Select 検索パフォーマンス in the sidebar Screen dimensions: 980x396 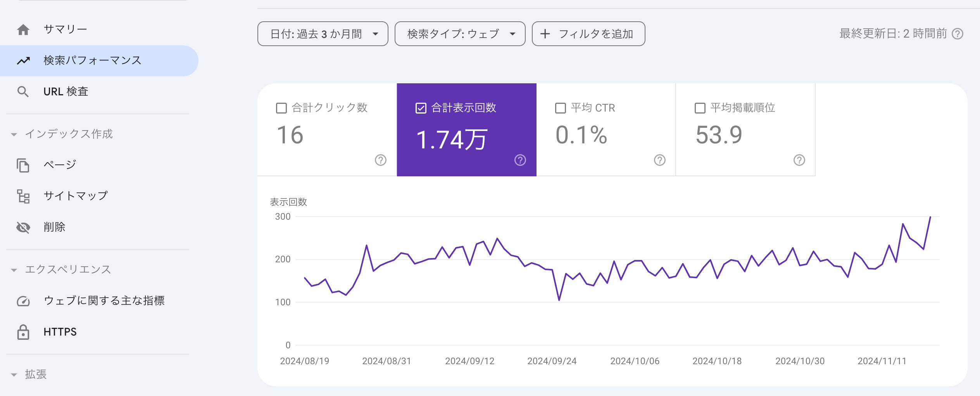99,60
